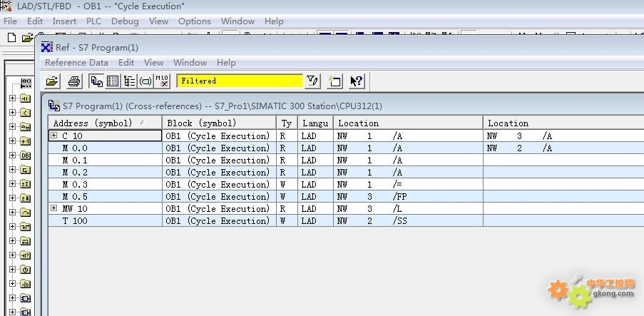644x316 pixels.
Task: Select the Bit logic folder icon
Action: (26, 98)
